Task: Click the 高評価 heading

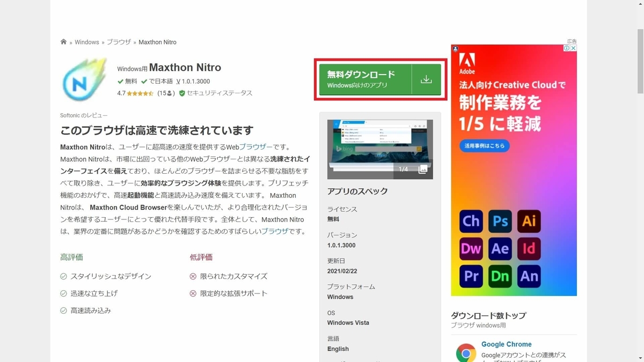Action: click(71, 257)
